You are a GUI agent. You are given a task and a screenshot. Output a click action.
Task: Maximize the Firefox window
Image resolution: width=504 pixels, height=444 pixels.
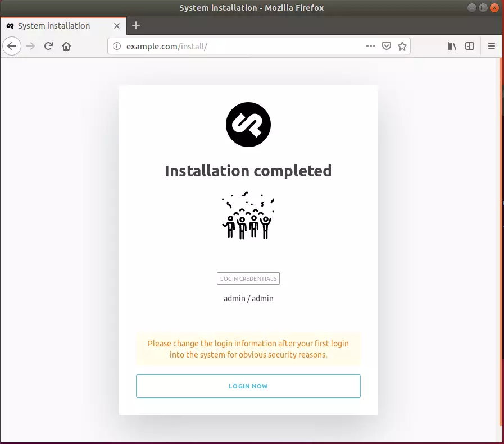pyautogui.click(x=483, y=8)
